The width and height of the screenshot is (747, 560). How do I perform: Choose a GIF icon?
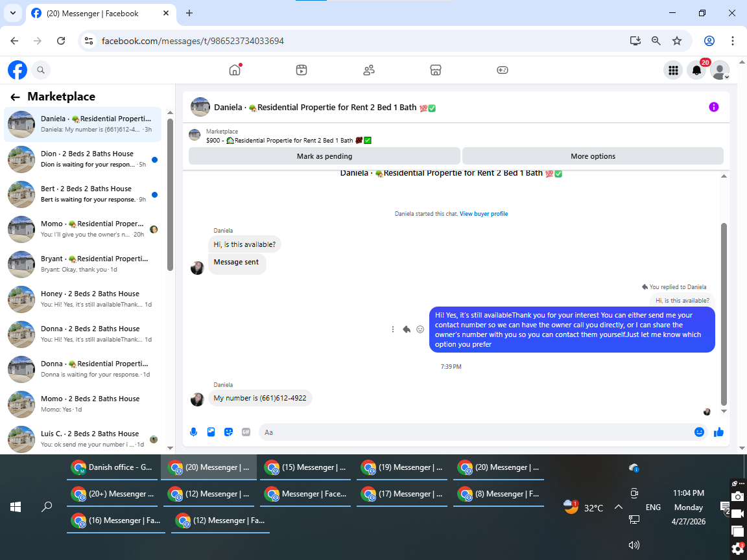pos(246,432)
